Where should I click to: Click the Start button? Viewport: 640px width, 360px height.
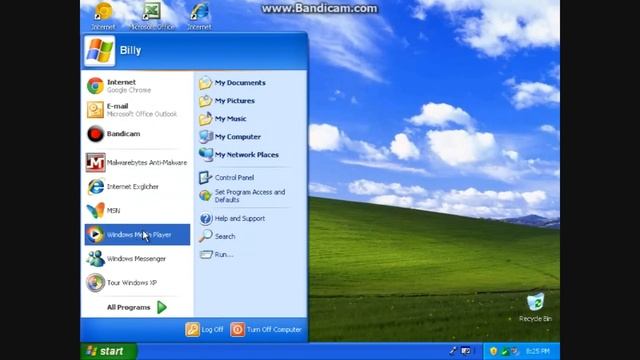coord(108,351)
